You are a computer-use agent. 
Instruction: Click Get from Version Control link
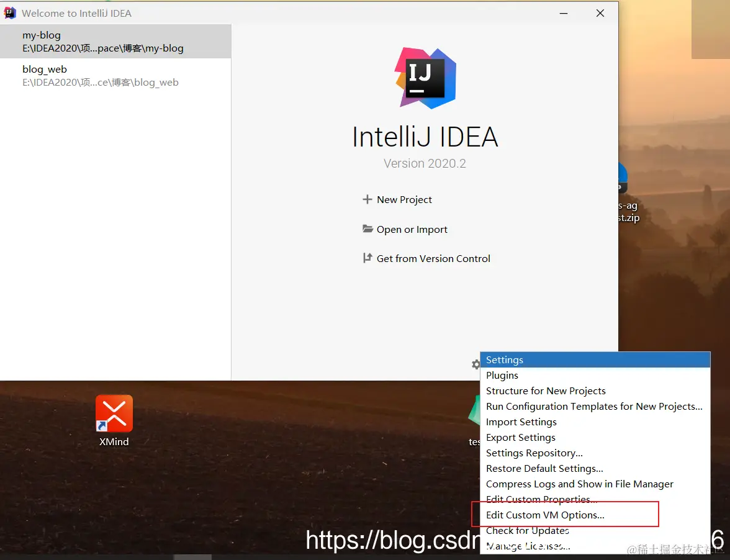[x=433, y=259]
